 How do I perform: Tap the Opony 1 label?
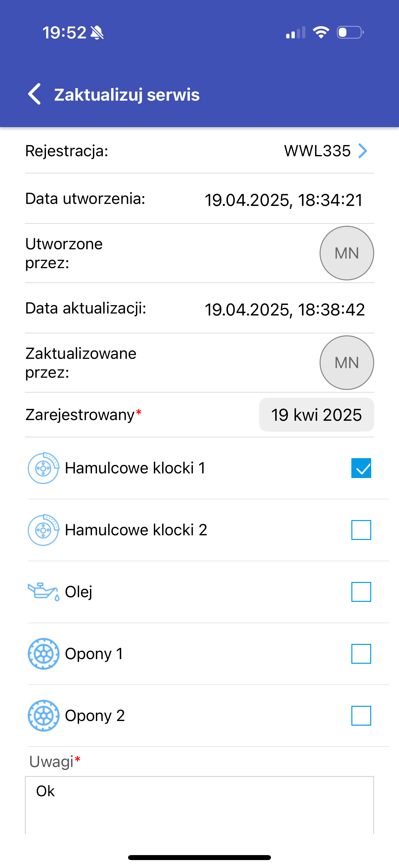point(94,654)
